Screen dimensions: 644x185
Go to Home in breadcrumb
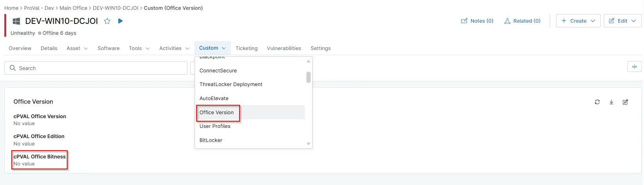[x=11, y=8]
